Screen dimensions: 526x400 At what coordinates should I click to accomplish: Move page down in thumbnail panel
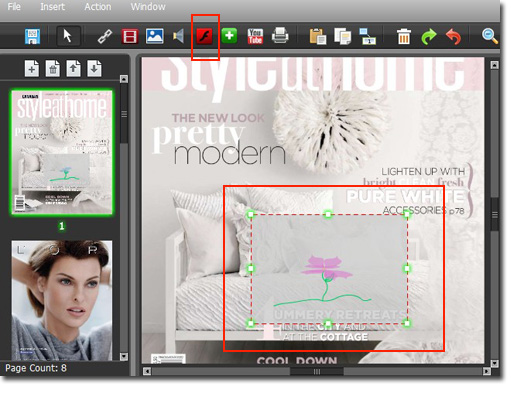(94, 68)
